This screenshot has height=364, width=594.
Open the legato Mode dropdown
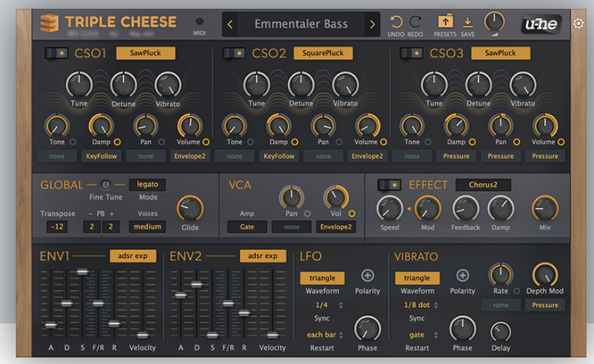147,185
